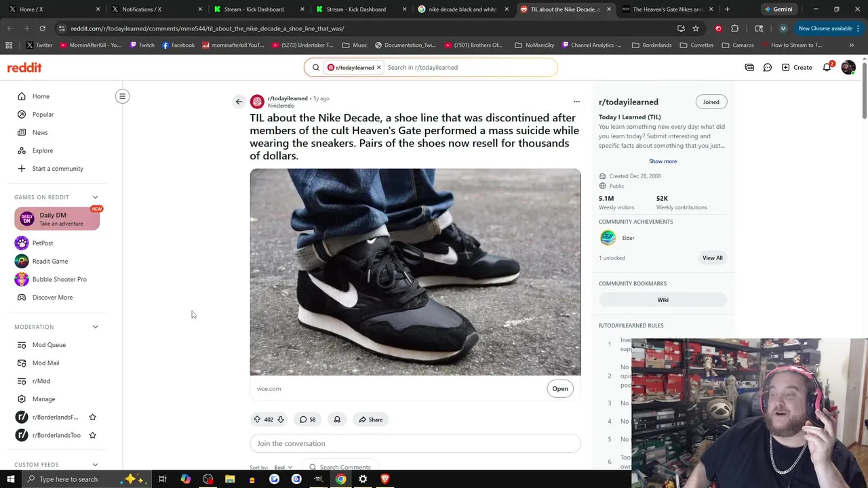Give an award to the post
868x488 pixels.
click(x=337, y=420)
